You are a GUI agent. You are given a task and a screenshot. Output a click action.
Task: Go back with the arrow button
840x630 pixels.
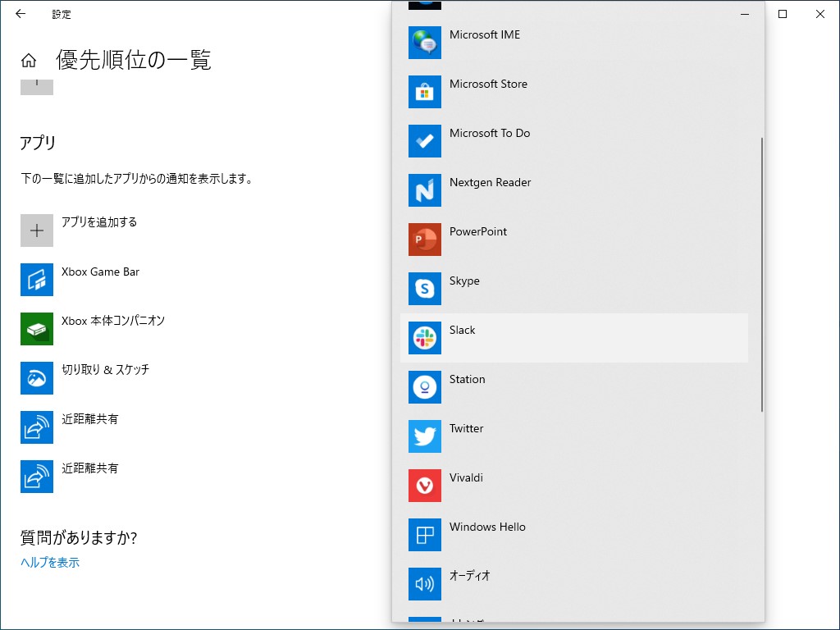[21, 14]
